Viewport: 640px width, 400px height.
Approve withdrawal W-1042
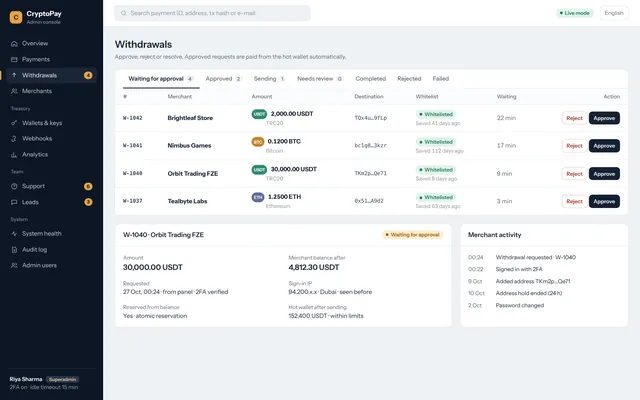604,118
